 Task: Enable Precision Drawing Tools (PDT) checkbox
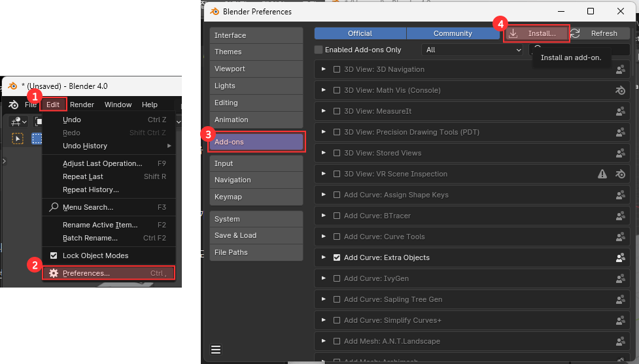337,132
